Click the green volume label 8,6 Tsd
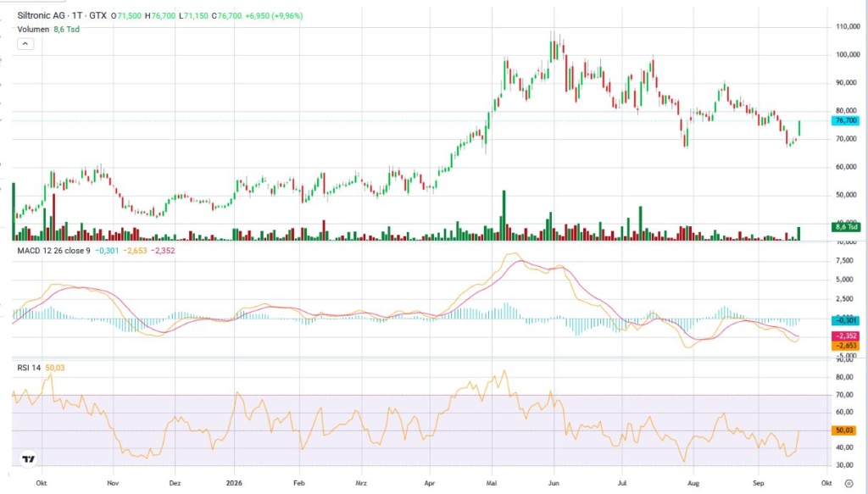 (846, 227)
